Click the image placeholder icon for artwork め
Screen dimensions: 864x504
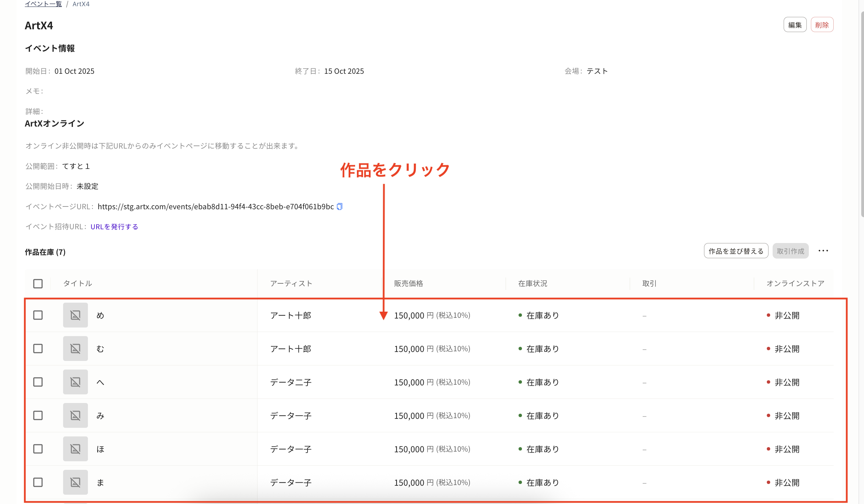click(75, 315)
